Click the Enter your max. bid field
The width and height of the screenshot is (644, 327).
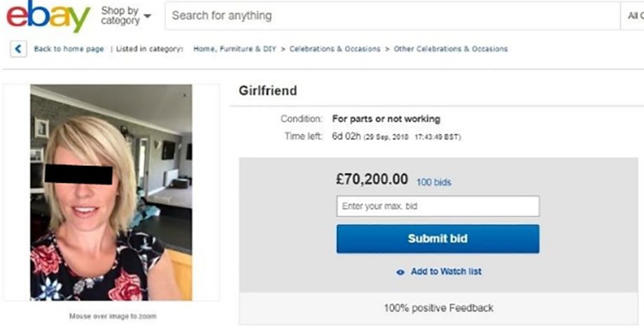[437, 207]
